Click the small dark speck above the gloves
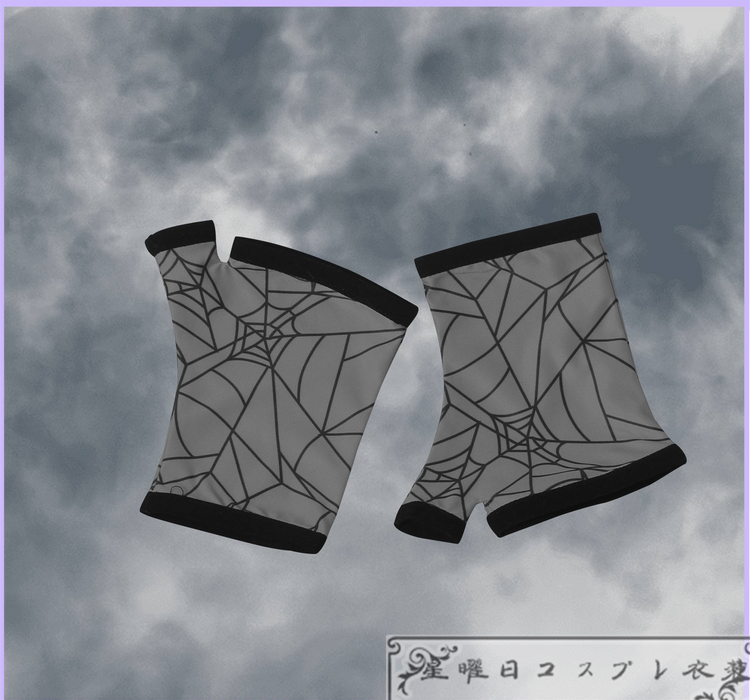Viewport: 750px width, 700px height. (376, 132)
